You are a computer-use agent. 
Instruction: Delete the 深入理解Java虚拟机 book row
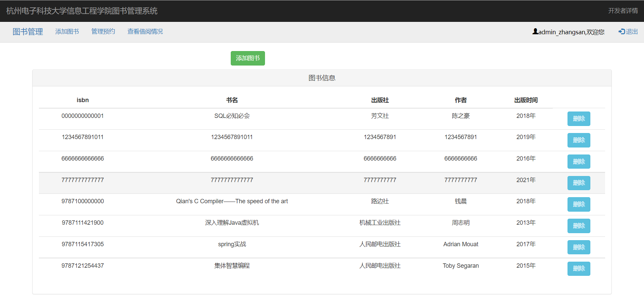pyautogui.click(x=579, y=226)
